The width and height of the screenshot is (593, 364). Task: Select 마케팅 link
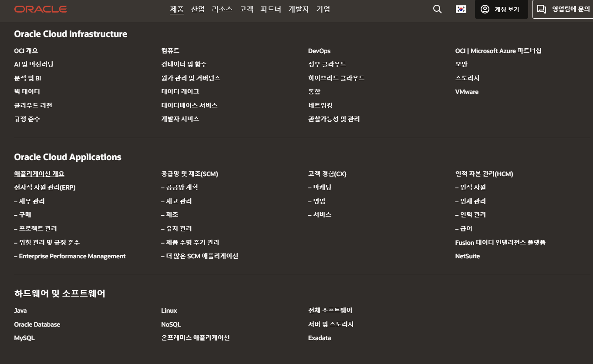pos(320,187)
